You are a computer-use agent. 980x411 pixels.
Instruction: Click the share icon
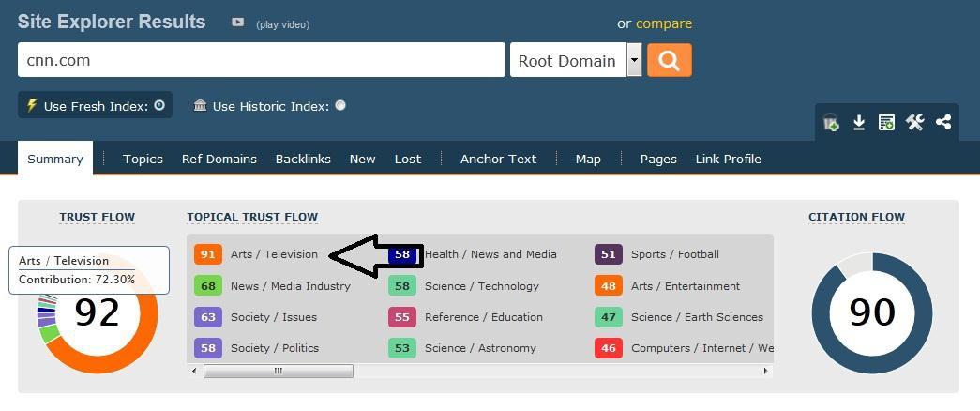943,122
